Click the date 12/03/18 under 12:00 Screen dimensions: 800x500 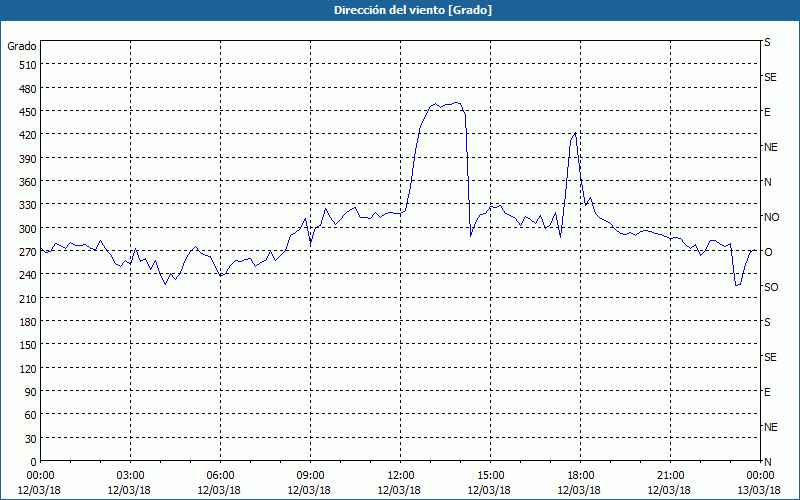tap(399, 490)
